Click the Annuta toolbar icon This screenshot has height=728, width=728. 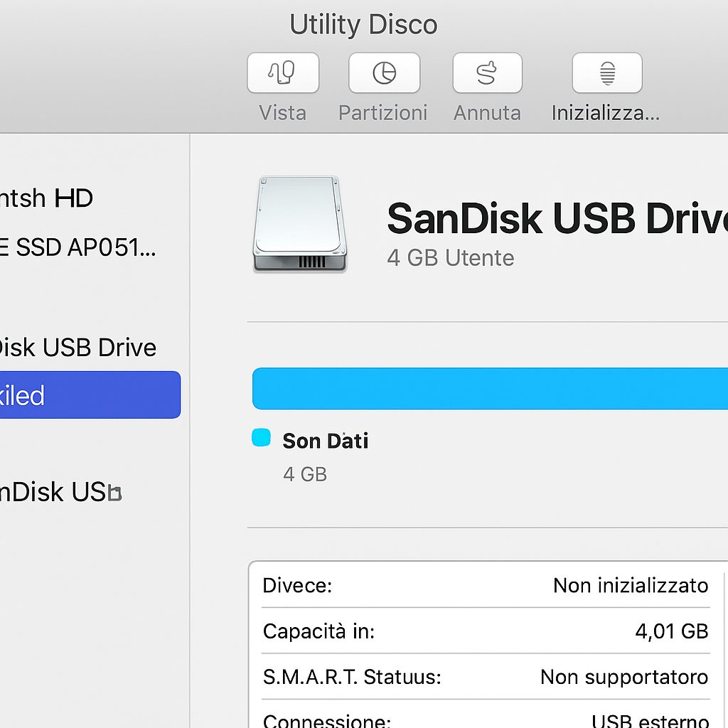(487, 73)
